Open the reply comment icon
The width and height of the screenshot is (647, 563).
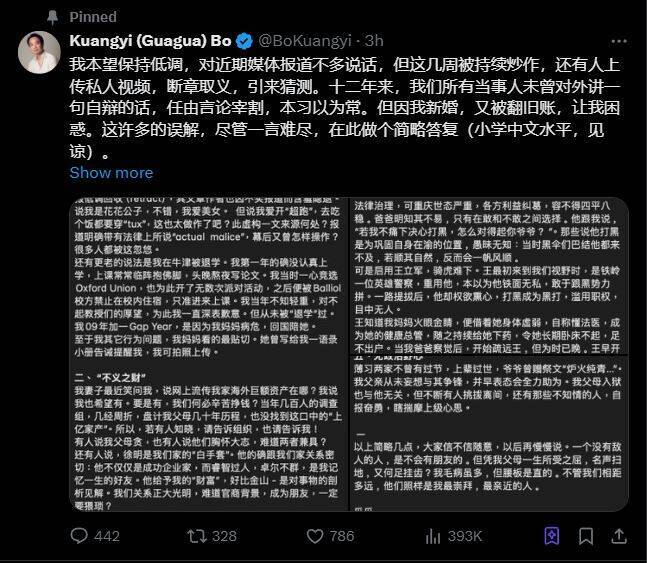click(x=79, y=536)
